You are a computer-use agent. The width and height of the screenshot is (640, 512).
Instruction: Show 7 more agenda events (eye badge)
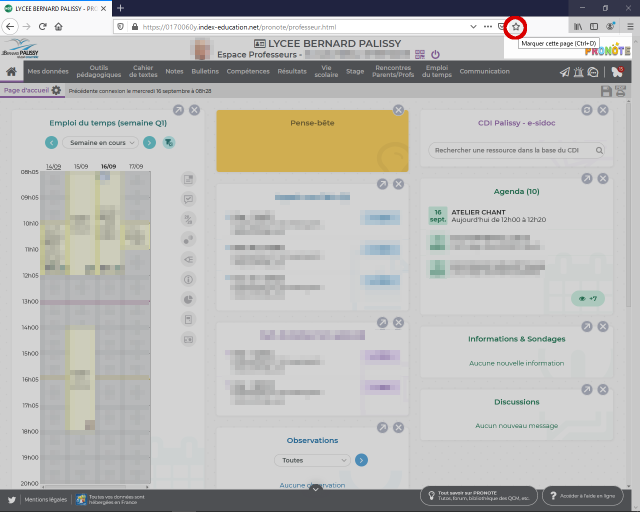coord(586,298)
